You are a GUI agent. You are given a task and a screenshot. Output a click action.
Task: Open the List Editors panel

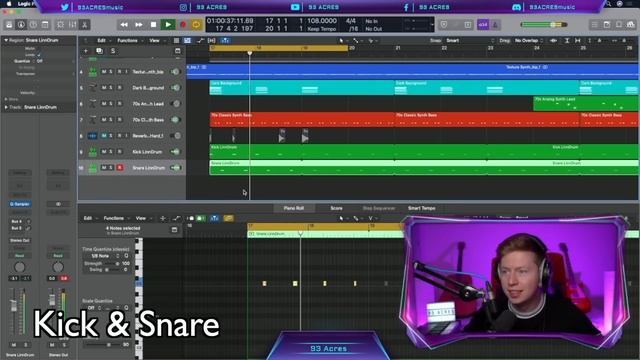click(595, 25)
